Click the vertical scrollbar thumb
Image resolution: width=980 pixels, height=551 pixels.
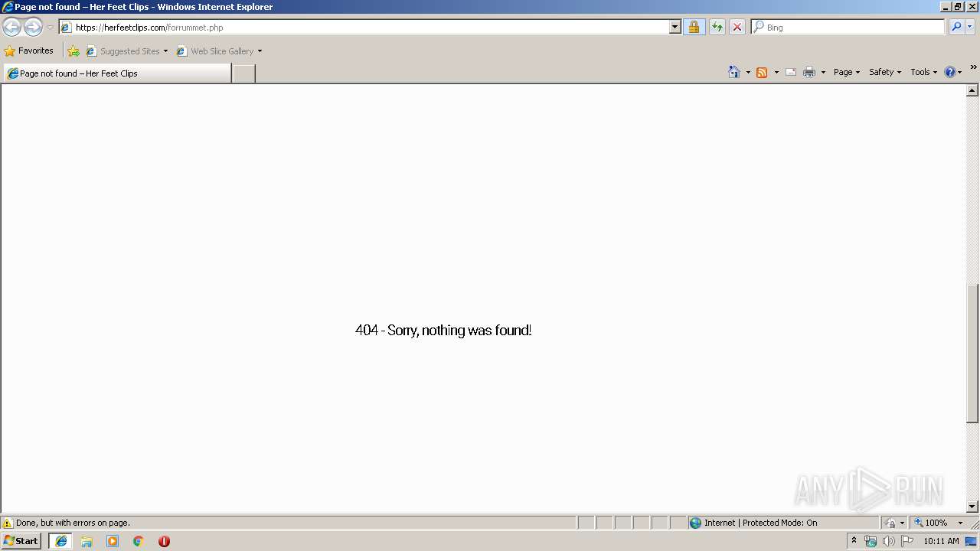click(x=972, y=354)
